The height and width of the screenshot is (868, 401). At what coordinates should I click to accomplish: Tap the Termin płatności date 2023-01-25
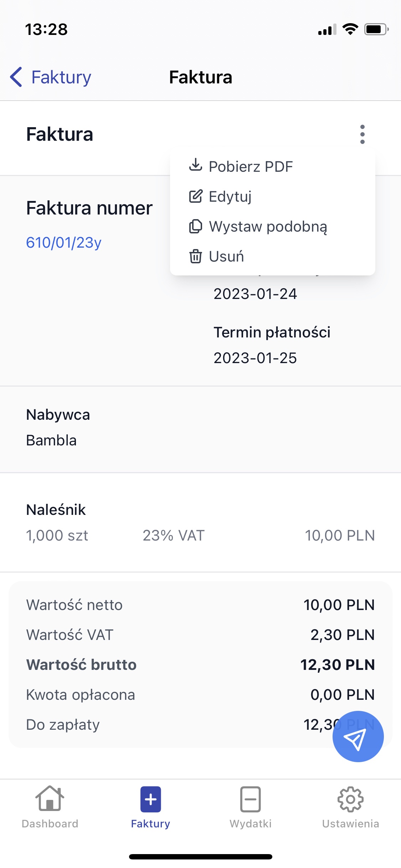tap(255, 358)
